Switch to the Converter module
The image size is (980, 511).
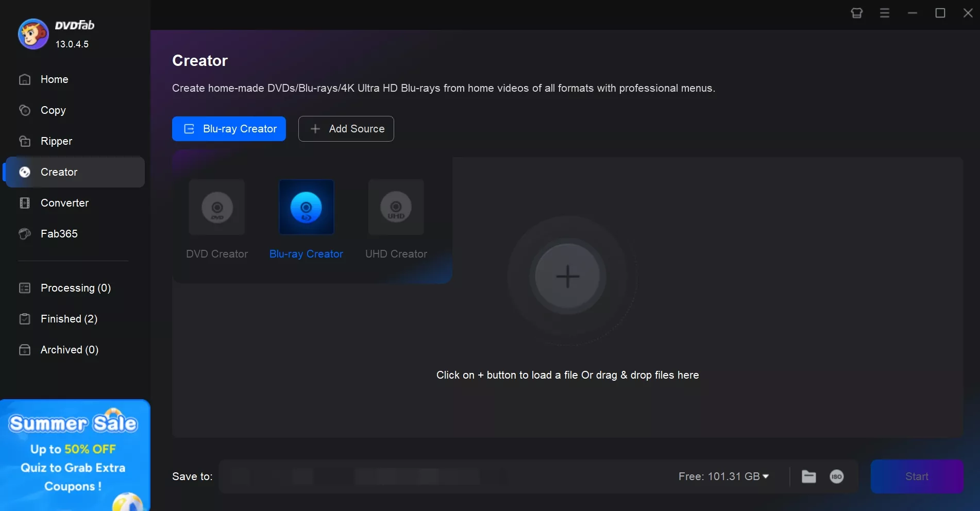pos(65,203)
